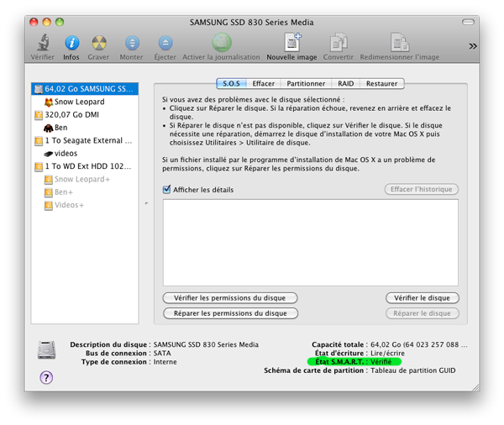Click Vérifier le disque button
This screenshot has height=425, width=504.
point(422,297)
